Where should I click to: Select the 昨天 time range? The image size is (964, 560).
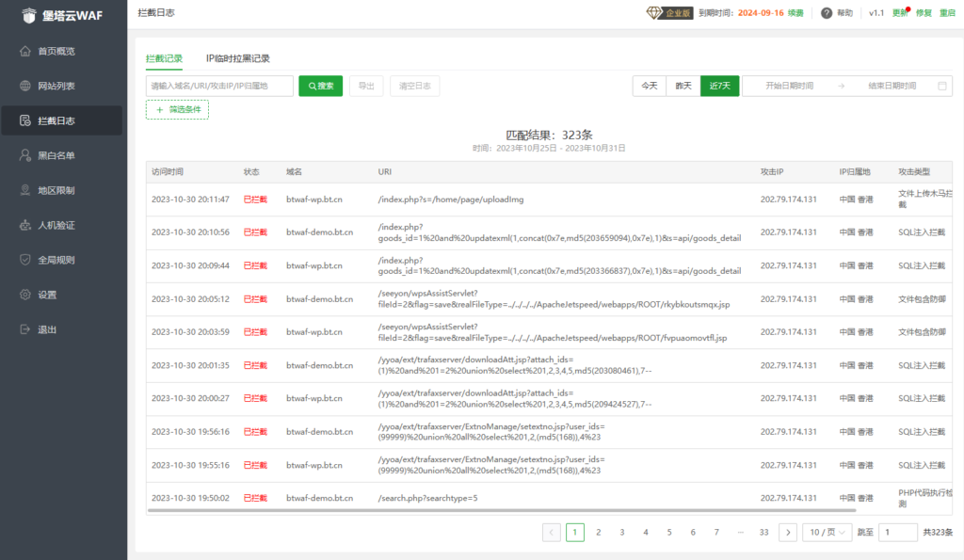tap(683, 86)
